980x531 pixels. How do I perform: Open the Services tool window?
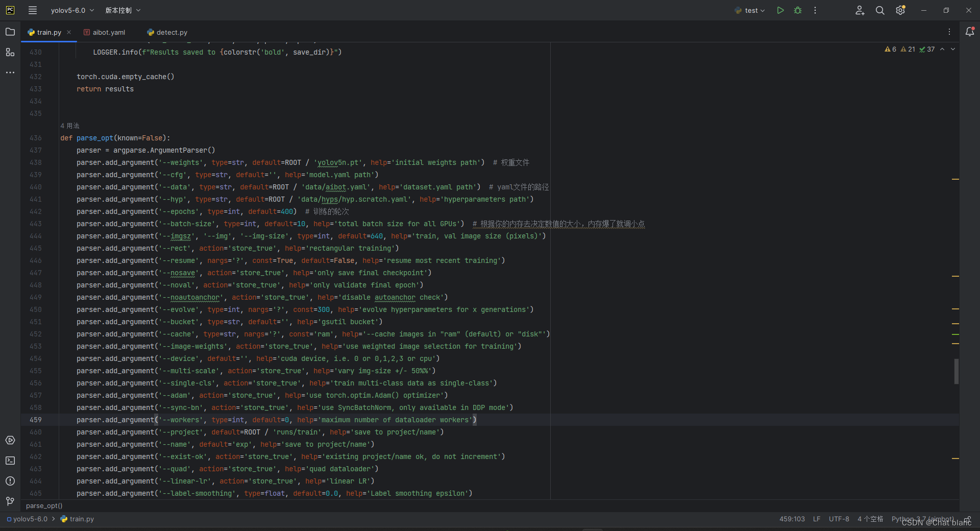[10, 440]
